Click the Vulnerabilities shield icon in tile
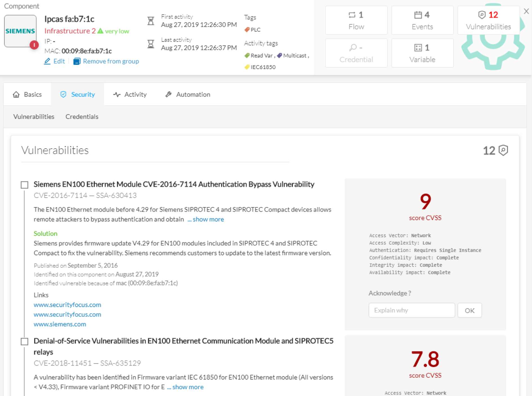Screen dimensions: 532x396 482,15
